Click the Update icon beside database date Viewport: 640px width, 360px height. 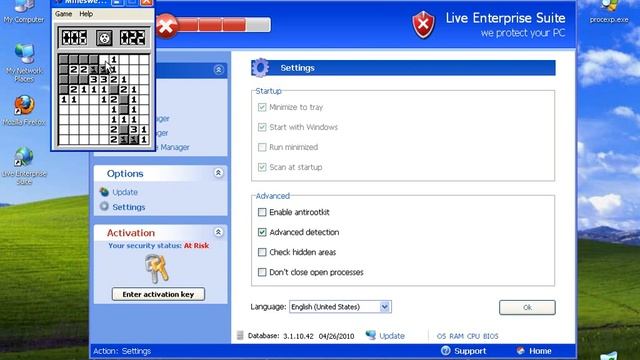[371, 335]
